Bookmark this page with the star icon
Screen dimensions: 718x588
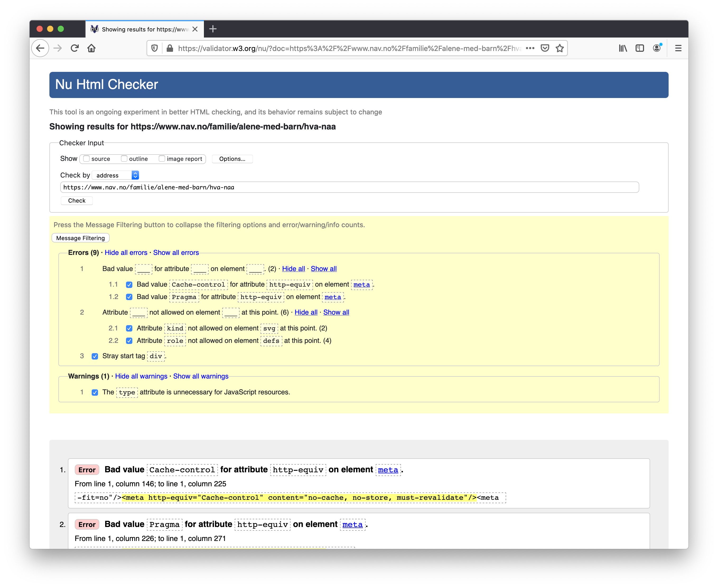click(x=560, y=48)
